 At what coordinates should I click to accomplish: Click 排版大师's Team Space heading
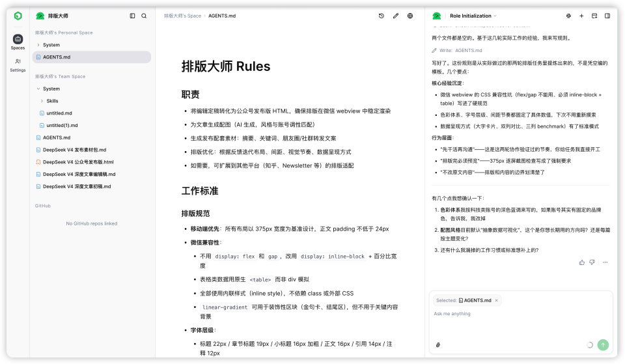[60, 77]
